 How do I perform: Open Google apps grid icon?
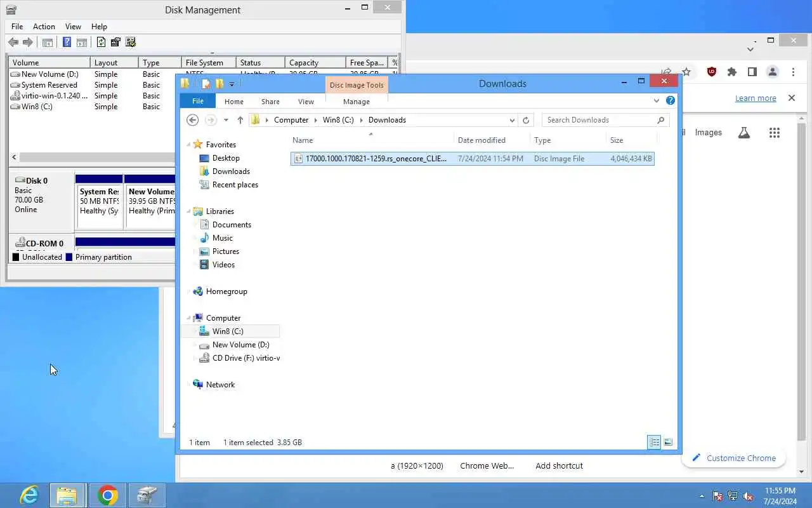point(775,132)
